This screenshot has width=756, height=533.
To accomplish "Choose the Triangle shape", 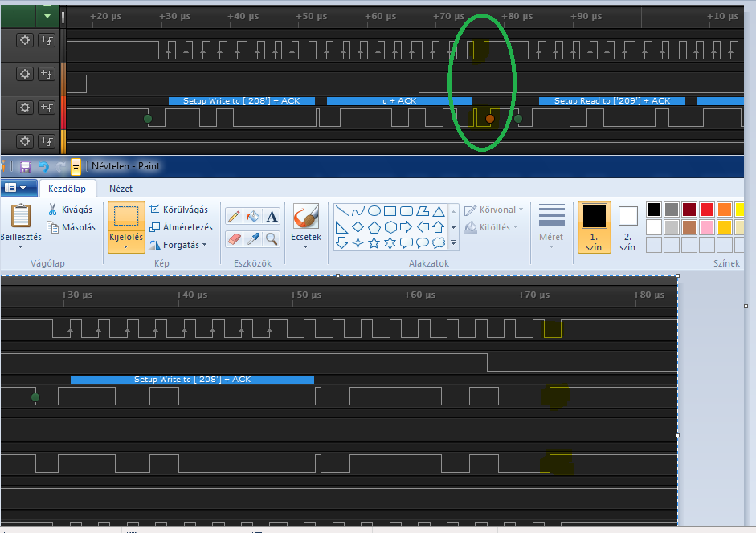I will point(439,211).
